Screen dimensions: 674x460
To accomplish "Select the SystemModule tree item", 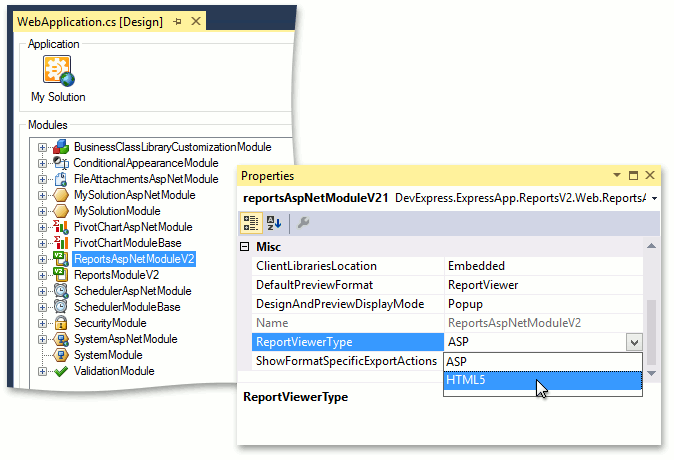I will click(108, 355).
